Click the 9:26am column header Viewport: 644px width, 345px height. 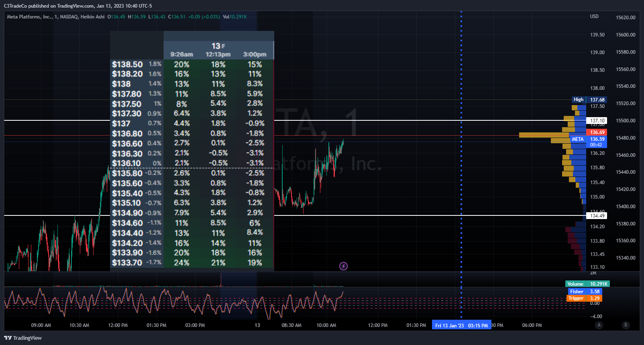[x=181, y=54]
